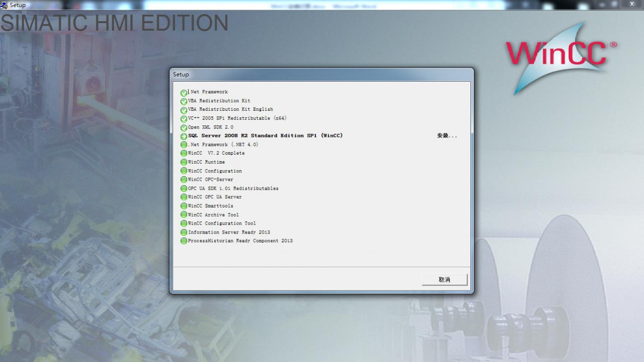
Task: Click the status icon beside .Net Framework
Action: (x=184, y=93)
